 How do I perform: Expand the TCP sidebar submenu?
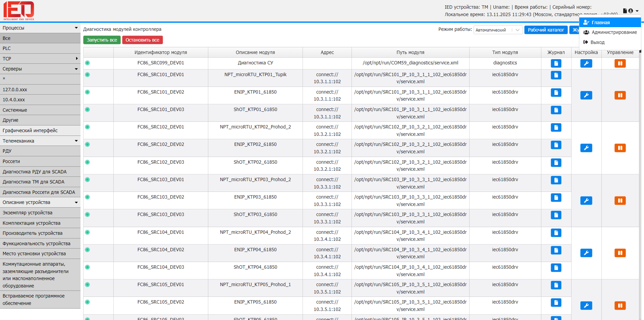tap(40, 59)
